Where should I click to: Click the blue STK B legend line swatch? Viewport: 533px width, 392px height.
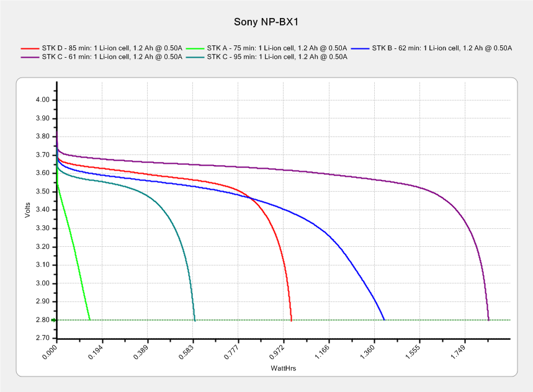[x=360, y=48]
